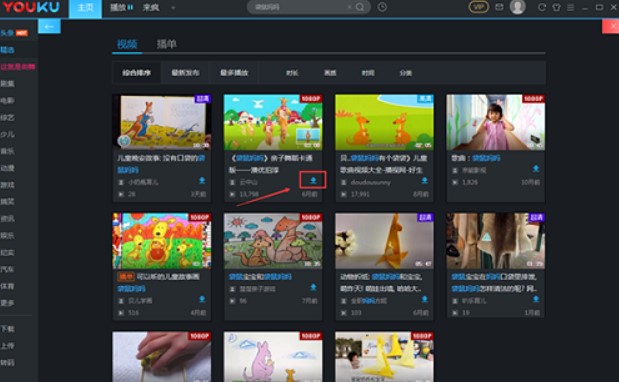Go back with the blue arrow button
The height and width of the screenshot is (382, 619).
tap(49, 26)
